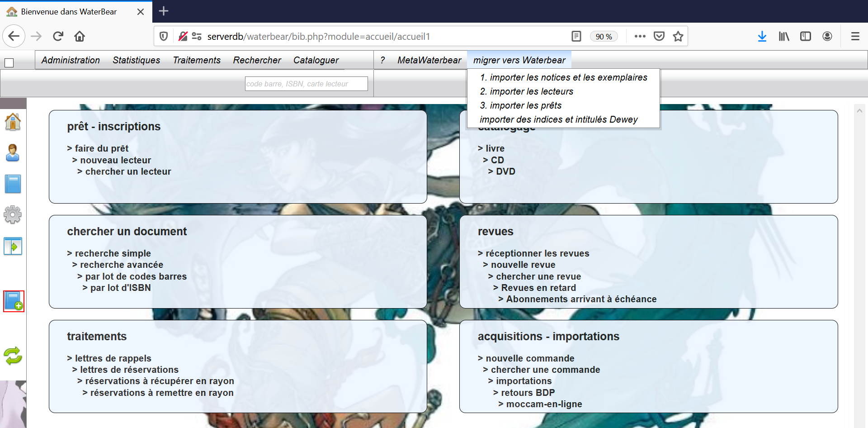Click the code barre, ISBN, carte lecteur field
Screen dimensions: 868x428
(x=306, y=84)
